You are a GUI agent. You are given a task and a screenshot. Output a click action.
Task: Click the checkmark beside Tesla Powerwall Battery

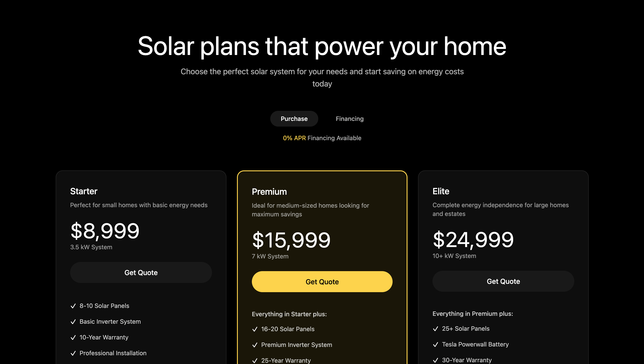point(436,345)
